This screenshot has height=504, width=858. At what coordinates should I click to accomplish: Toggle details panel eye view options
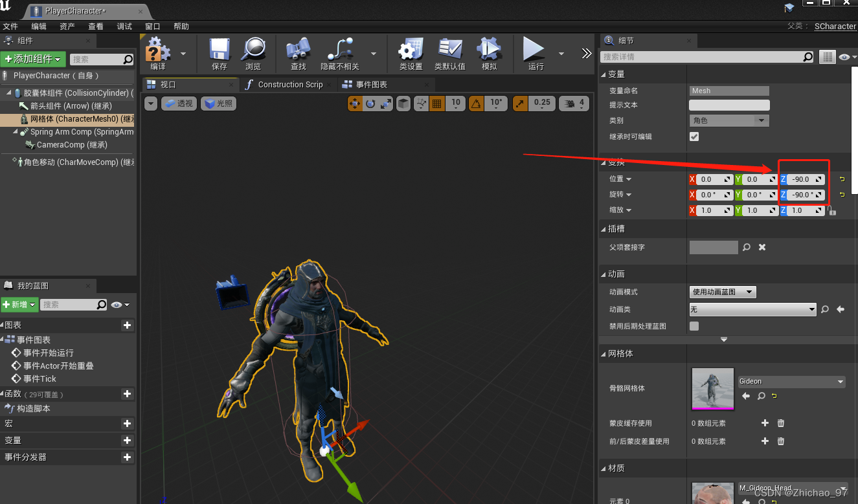[847, 57]
